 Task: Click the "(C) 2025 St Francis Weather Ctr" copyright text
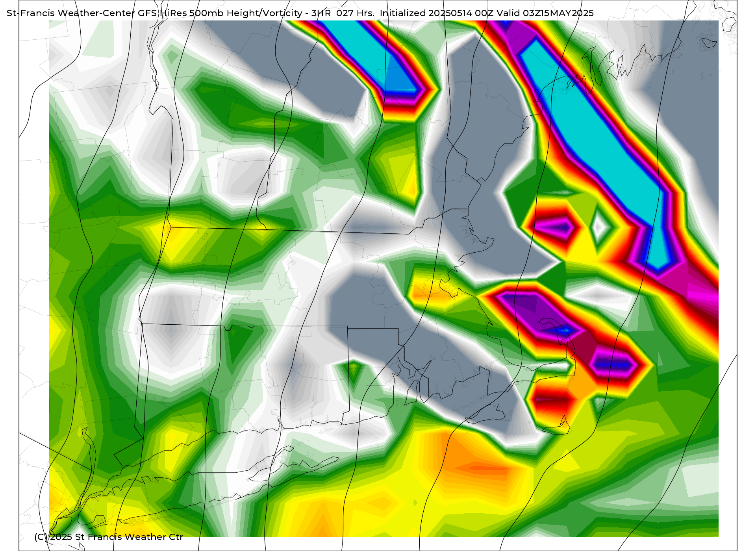pyautogui.click(x=109, y=537)
